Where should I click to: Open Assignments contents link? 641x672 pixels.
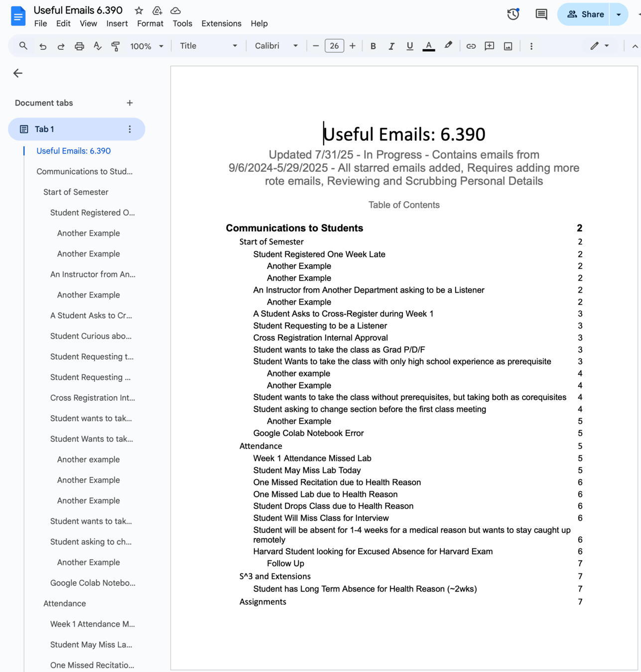[x=263, y=602]
